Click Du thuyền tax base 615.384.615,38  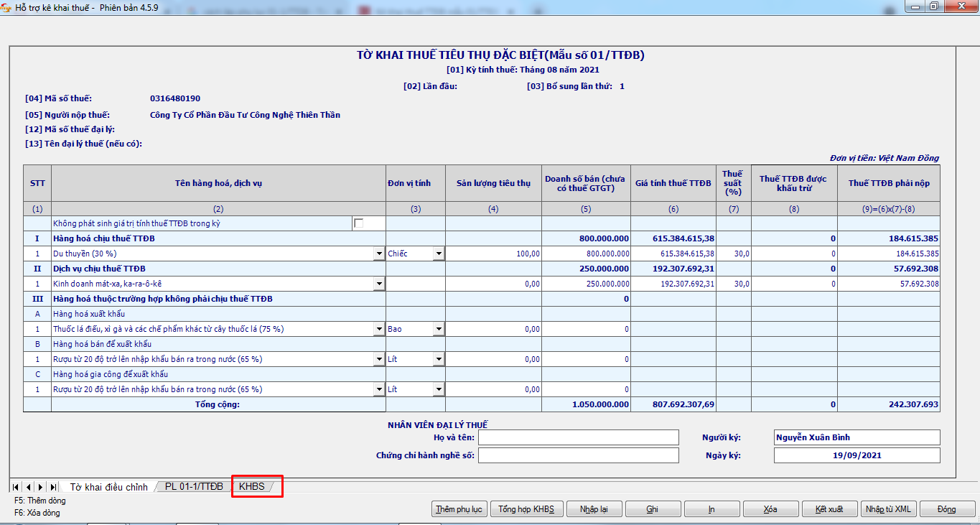[x=673, y=254]
